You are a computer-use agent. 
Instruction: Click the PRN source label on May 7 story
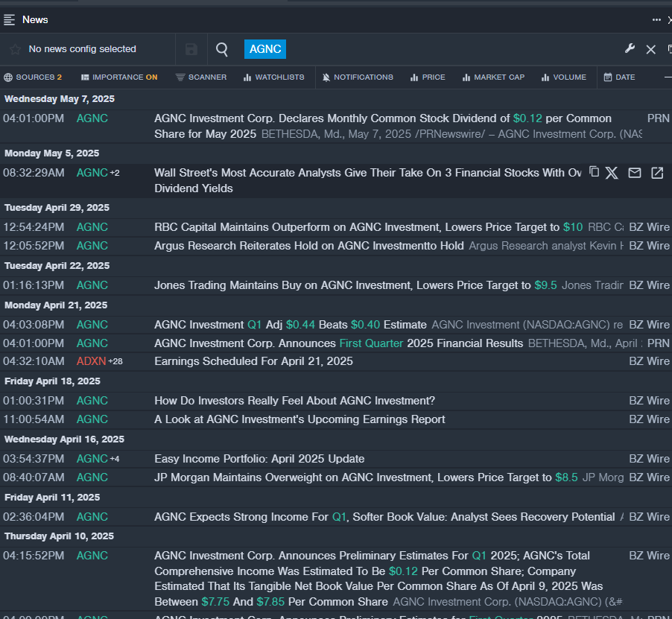(x=659, y=118)
